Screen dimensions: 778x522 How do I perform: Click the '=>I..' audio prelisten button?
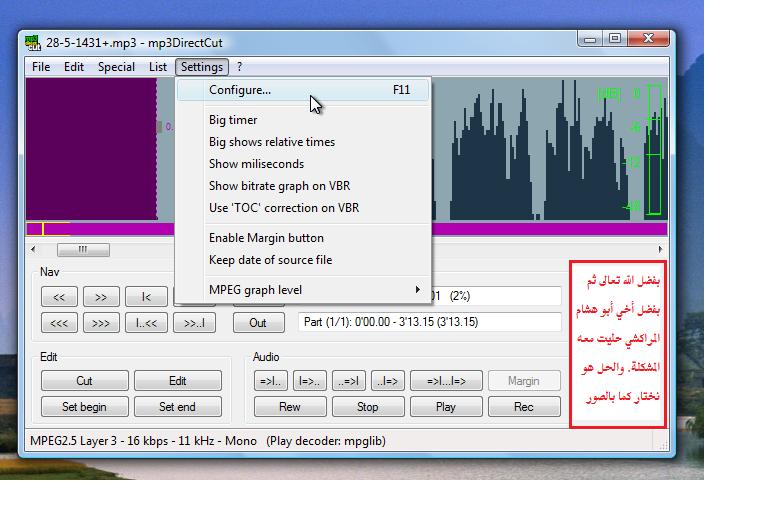coord(271,381)
